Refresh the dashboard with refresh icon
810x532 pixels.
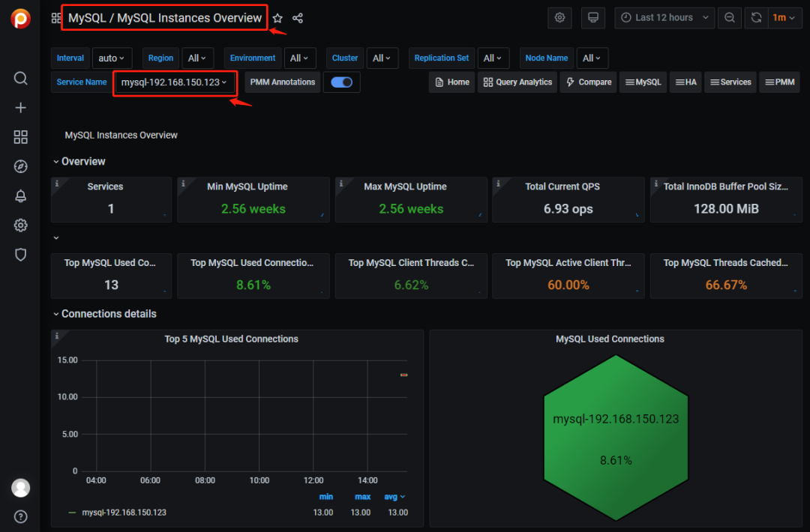756,17
